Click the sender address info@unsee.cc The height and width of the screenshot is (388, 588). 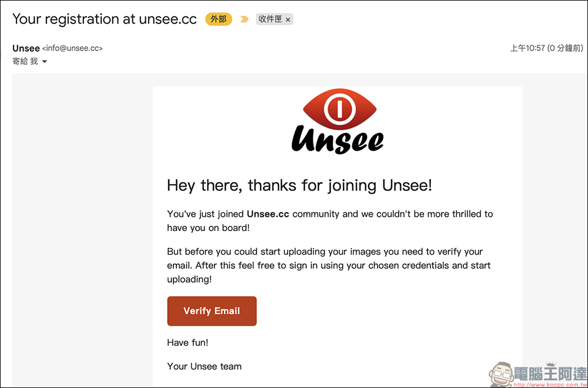pyautogui.click(x=72, y=48)
